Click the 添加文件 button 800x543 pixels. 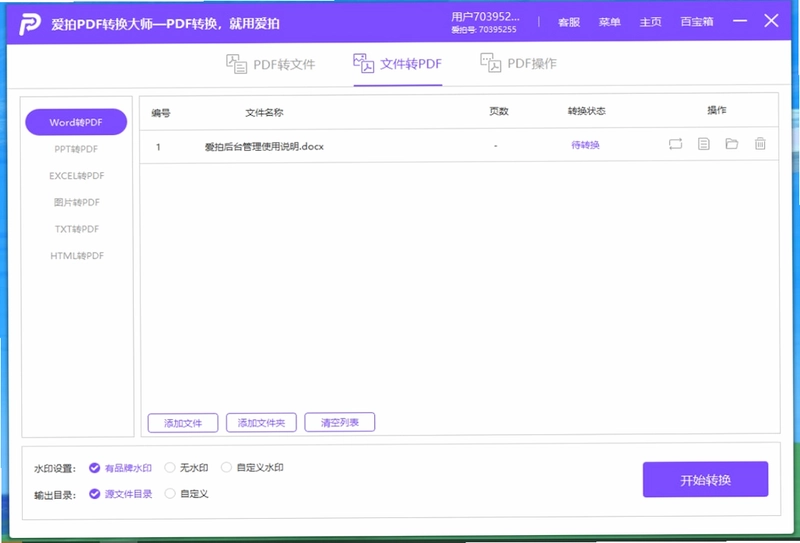click(x=183, y=423)
